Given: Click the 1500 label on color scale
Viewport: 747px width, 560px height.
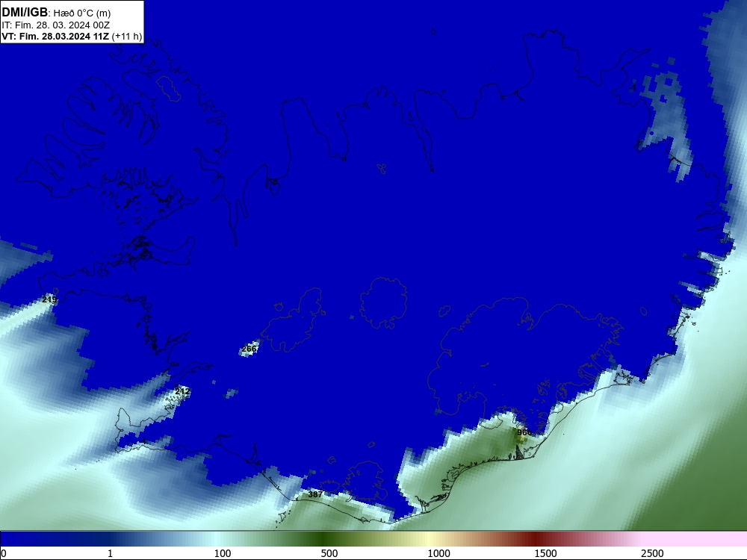Looking at the screenshot, I should [545, 553].
